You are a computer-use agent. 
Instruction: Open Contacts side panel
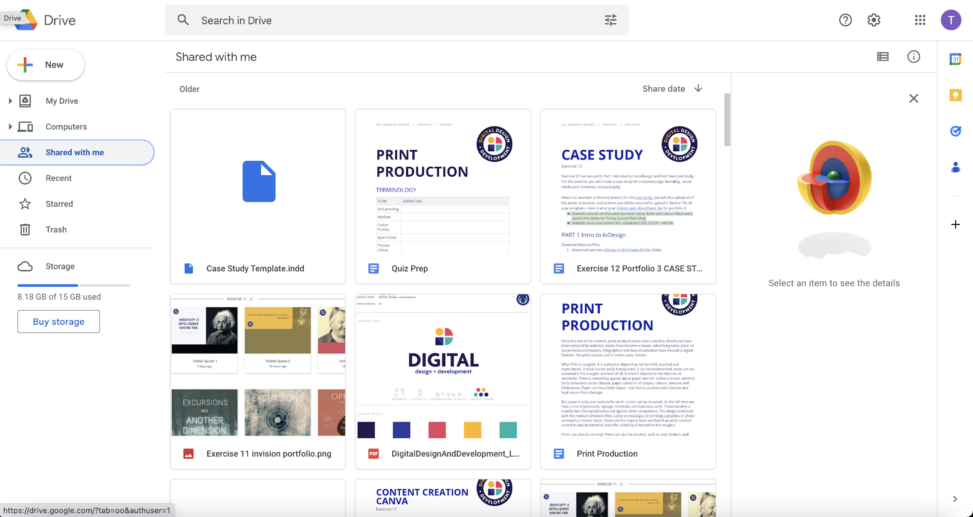955,167
